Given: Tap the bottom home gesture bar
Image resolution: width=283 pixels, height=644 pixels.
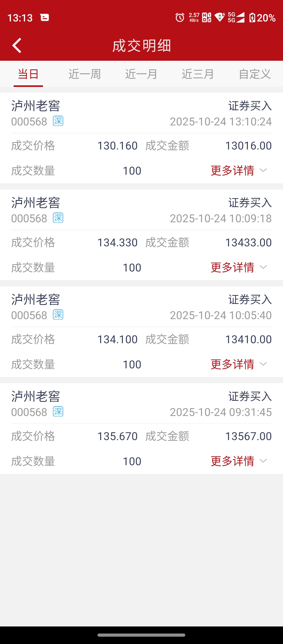Looking at the screenshot, I should tap(141, 635).
